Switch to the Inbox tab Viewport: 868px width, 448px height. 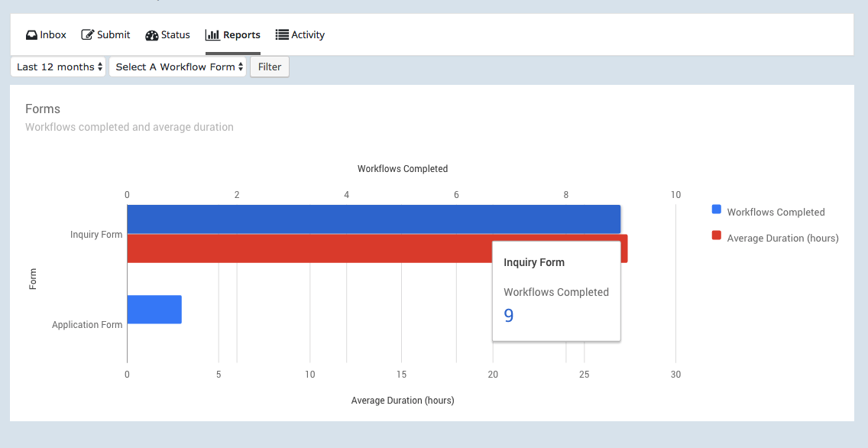45,34
